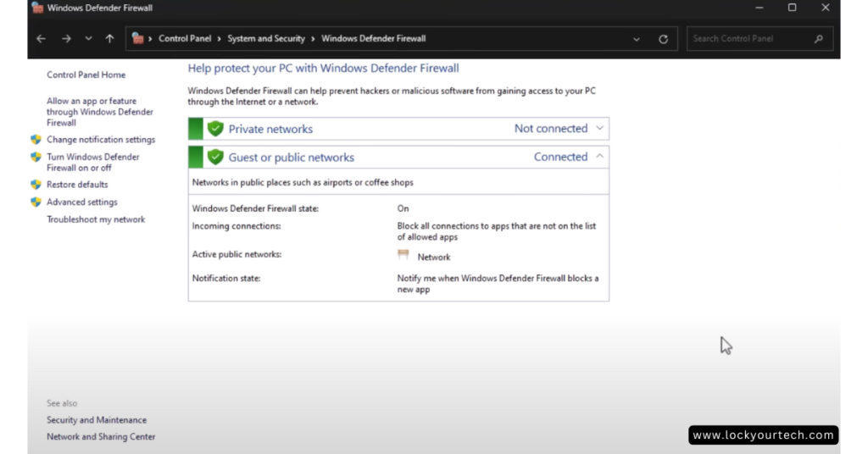Close the Windows Defender Firewall window
This screenshot has height=454, width=868.
coord(826,8)
